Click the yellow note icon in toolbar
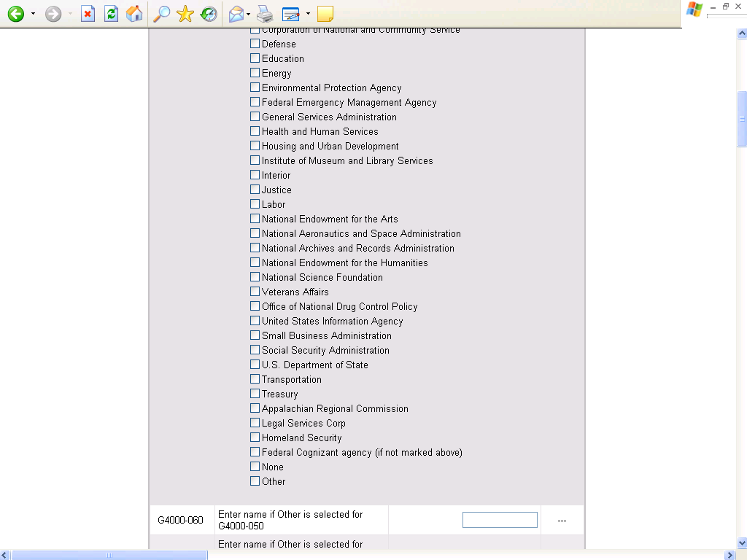 [x=325, y=14]
